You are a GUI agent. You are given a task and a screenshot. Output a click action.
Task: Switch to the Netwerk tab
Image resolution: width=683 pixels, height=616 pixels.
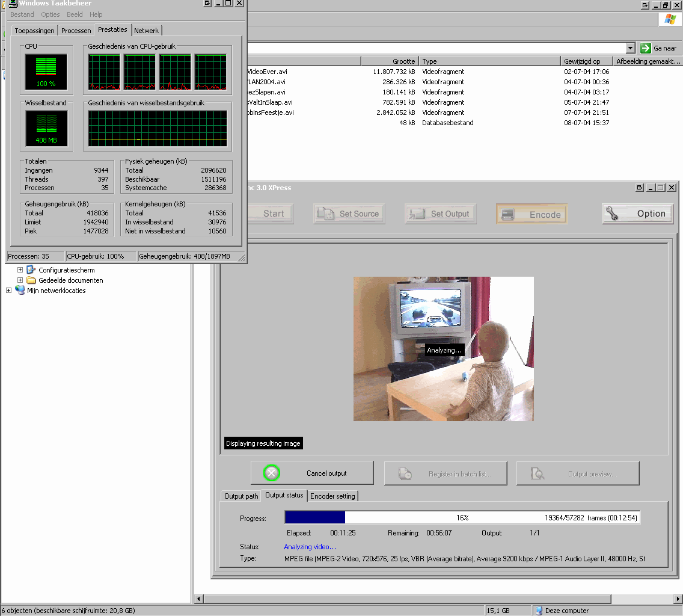tap(146, 31)
